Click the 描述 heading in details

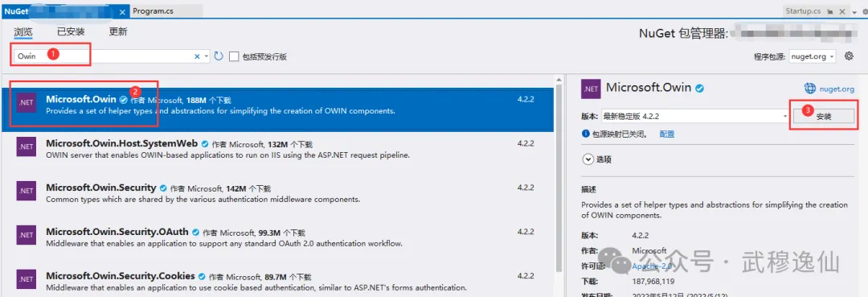click(588, 189)
